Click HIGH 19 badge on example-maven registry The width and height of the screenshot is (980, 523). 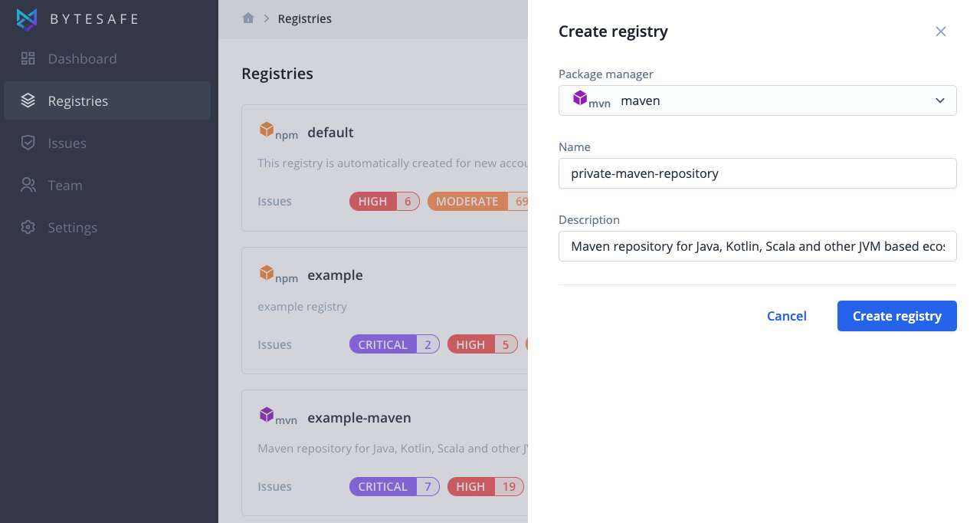pyautogui.click(x=486, y=486)
